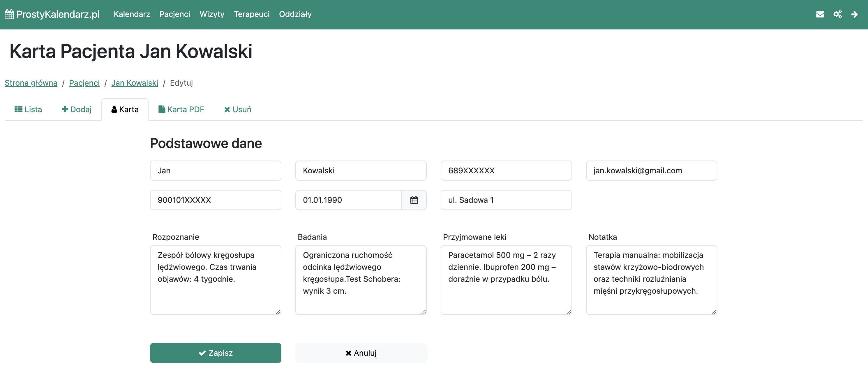Click the Badania textarea resize grip
This screenshot has height=370, width=868.
click(x=423, y=312)
